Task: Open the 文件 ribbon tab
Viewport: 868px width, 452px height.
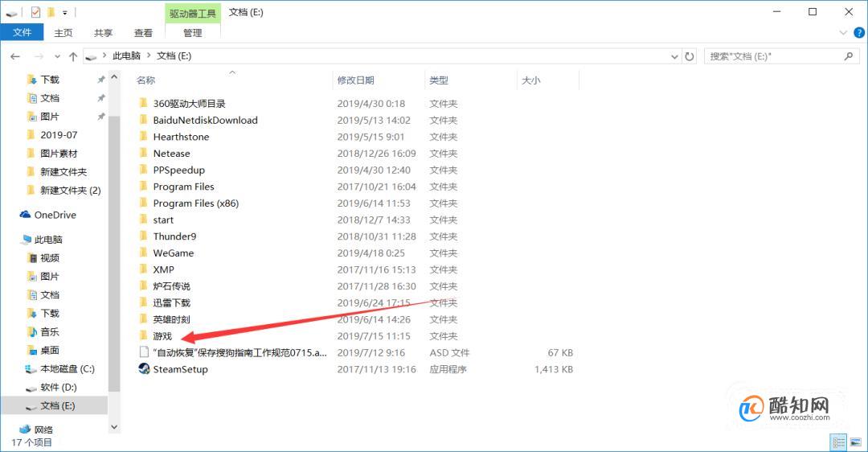Action: [23, 33]
